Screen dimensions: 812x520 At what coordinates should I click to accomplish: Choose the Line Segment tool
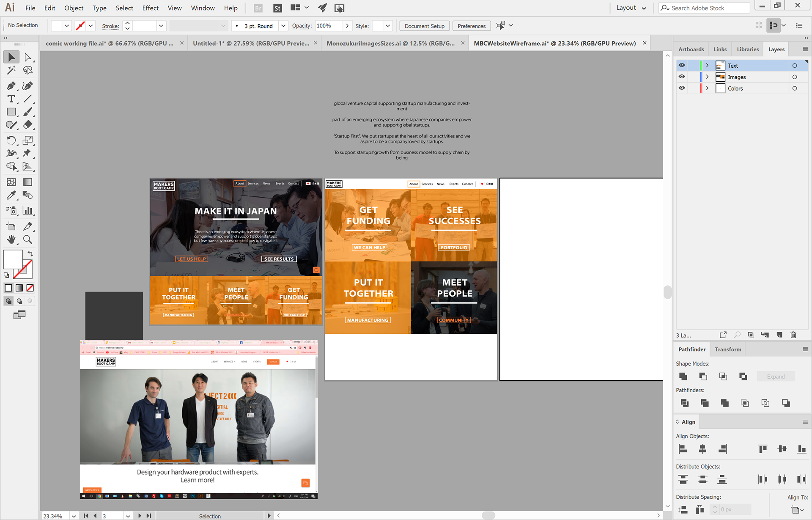coord(27,99)
